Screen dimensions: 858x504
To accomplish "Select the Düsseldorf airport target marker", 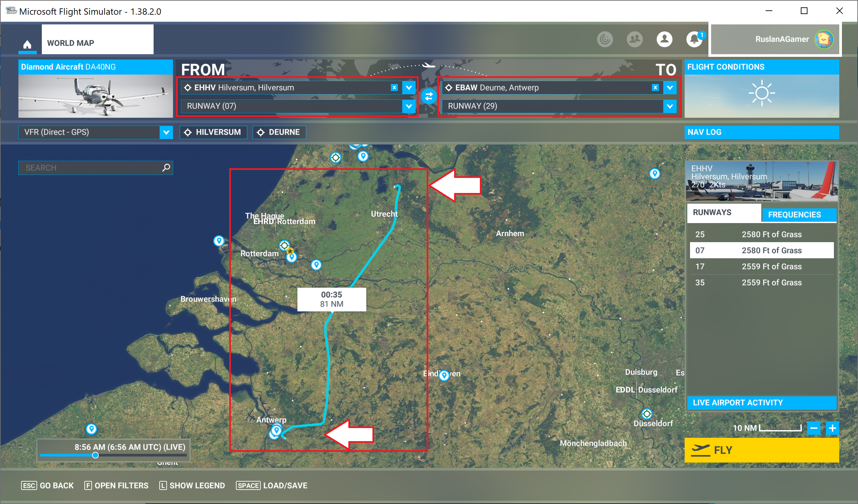I will pyautogui.click(x=647, y=414).
